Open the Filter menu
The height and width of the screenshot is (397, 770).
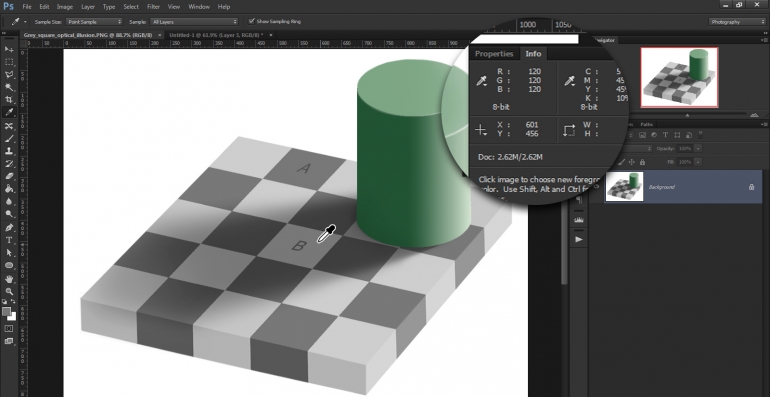(x=153, y=7)
